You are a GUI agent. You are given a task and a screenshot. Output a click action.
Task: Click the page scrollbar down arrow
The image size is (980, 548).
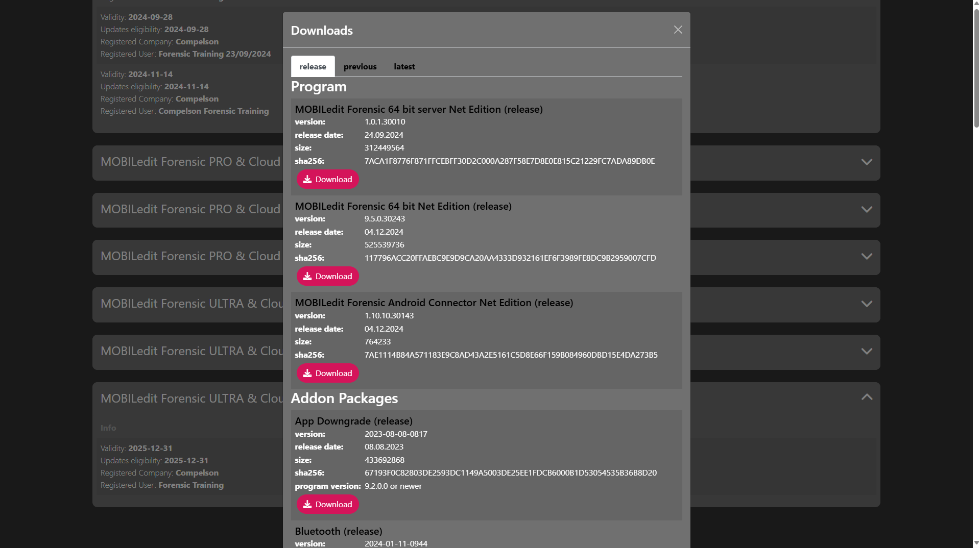(976, 543)
